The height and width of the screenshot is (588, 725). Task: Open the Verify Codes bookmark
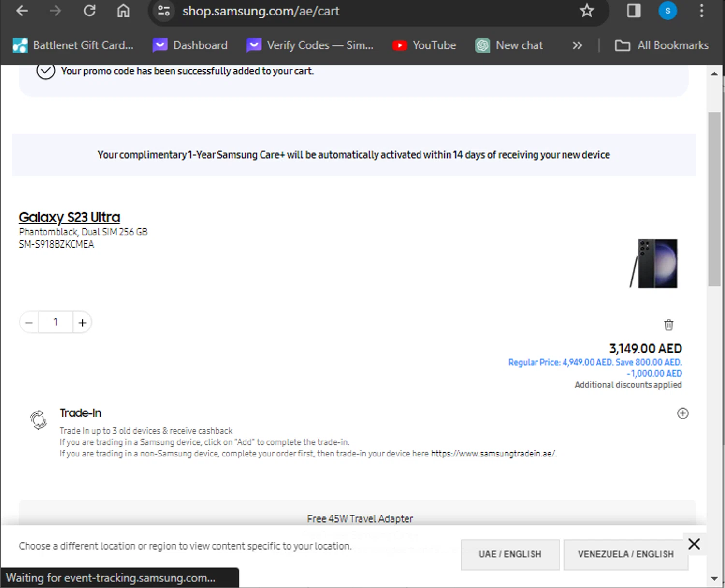coord(310,45)
